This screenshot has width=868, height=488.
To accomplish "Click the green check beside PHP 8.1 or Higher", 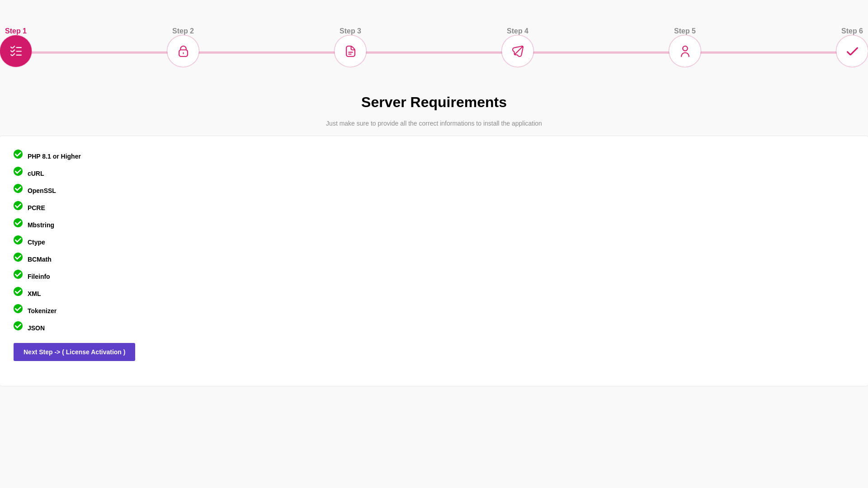I will tap(18, 154).
